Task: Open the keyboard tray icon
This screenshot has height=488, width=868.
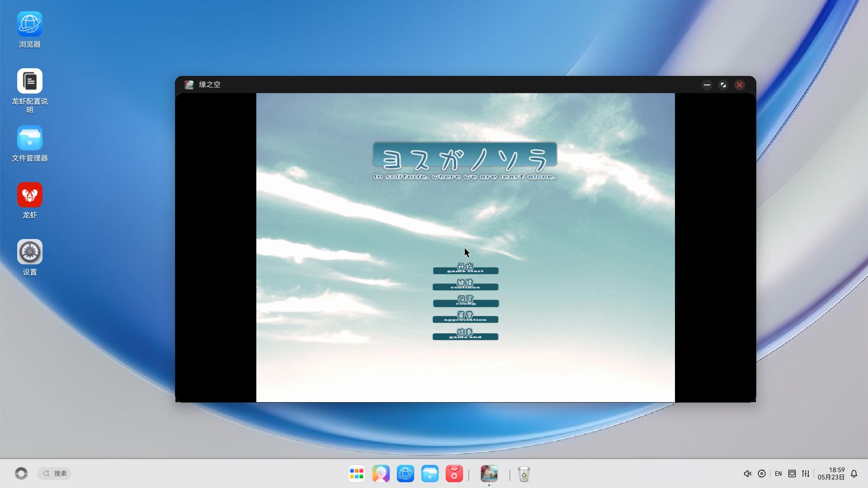Action: (792, 474)
